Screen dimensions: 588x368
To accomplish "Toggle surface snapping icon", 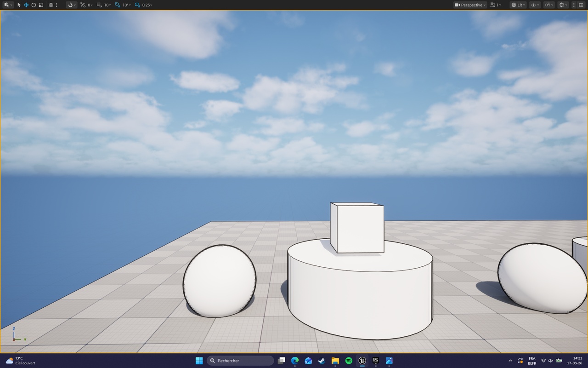I will coord(83,5).
